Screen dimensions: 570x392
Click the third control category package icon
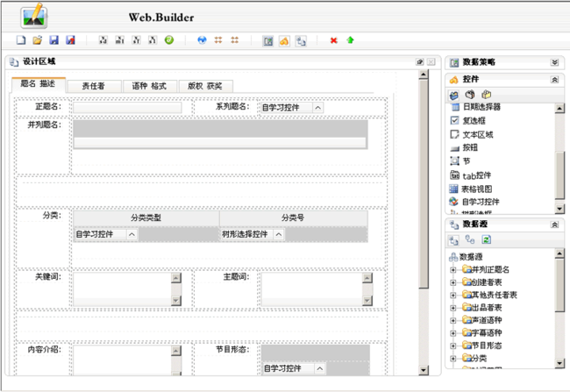(486, 95)
